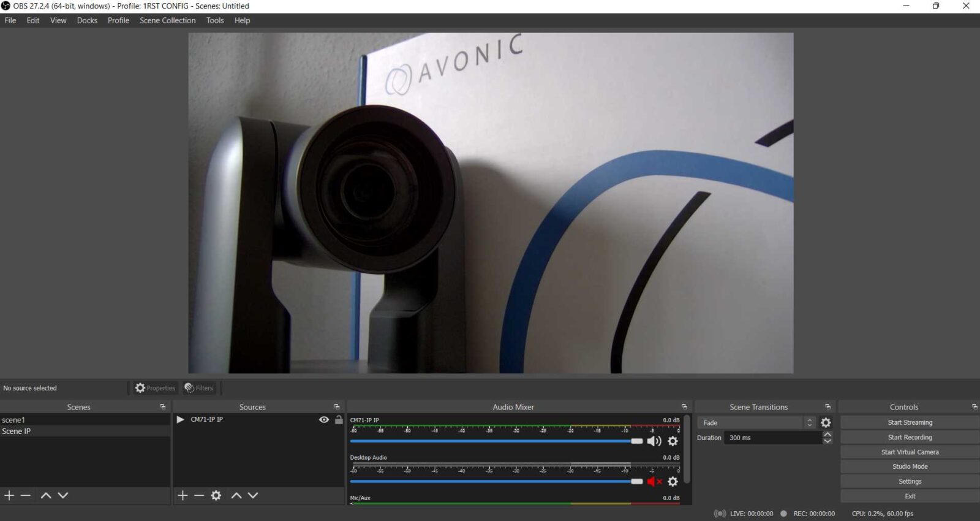Open Desktop Audio settings gear
This screenshot has height=521, width=980.
673,482
